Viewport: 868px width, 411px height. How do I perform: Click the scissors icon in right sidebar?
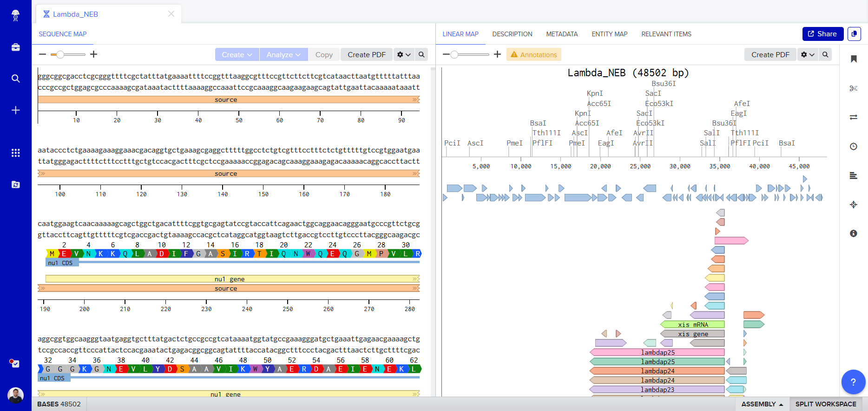click(x=853, y=88)
